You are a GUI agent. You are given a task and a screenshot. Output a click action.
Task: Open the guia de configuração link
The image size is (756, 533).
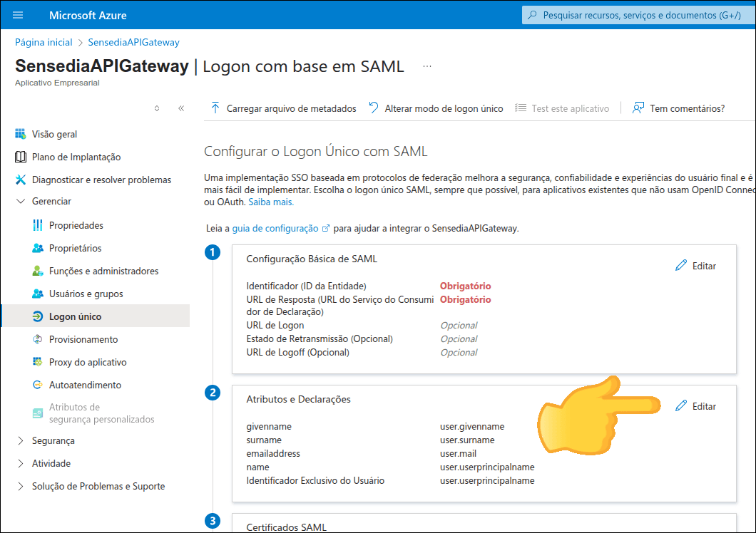[276, 229]
